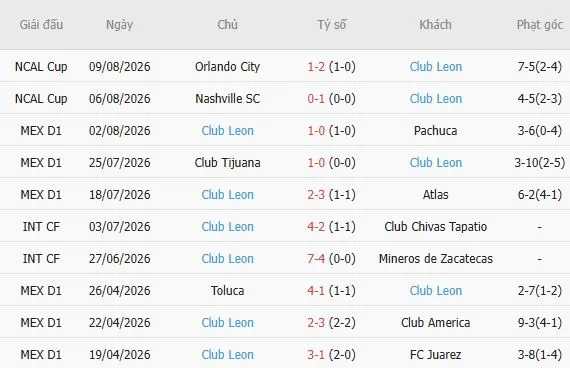
Task: Open Club Leon guest in Toluca match
Action: (x=435, y=291)
